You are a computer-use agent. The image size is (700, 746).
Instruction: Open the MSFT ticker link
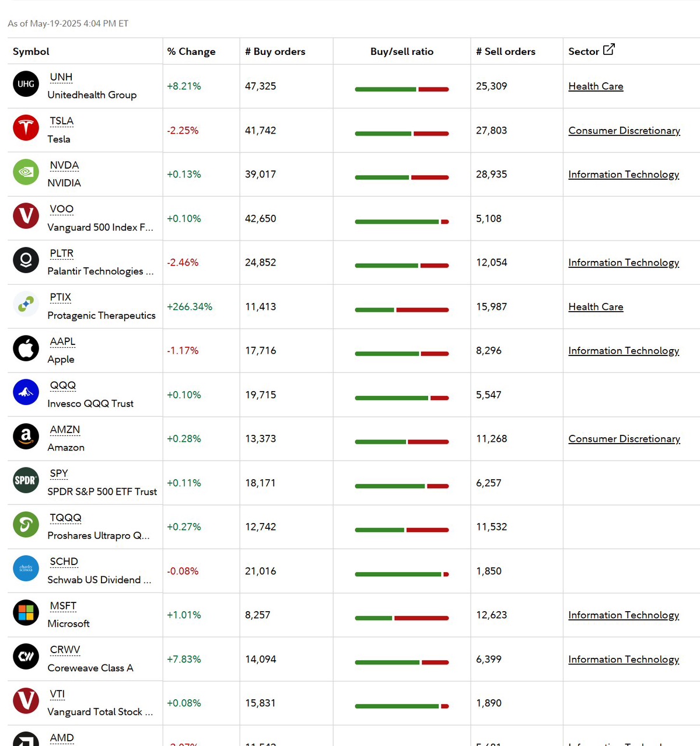click(63, 606)
